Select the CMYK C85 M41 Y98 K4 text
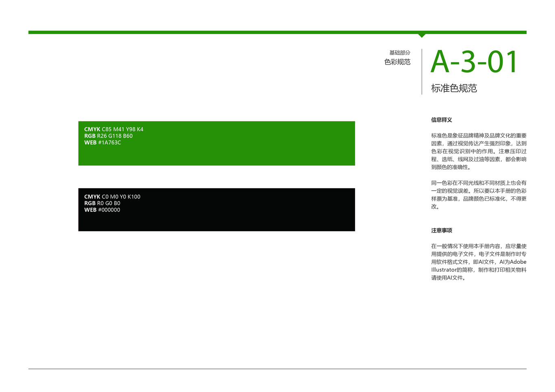The width and height of the screenshot is (555, 392). (x=114, y=129)
